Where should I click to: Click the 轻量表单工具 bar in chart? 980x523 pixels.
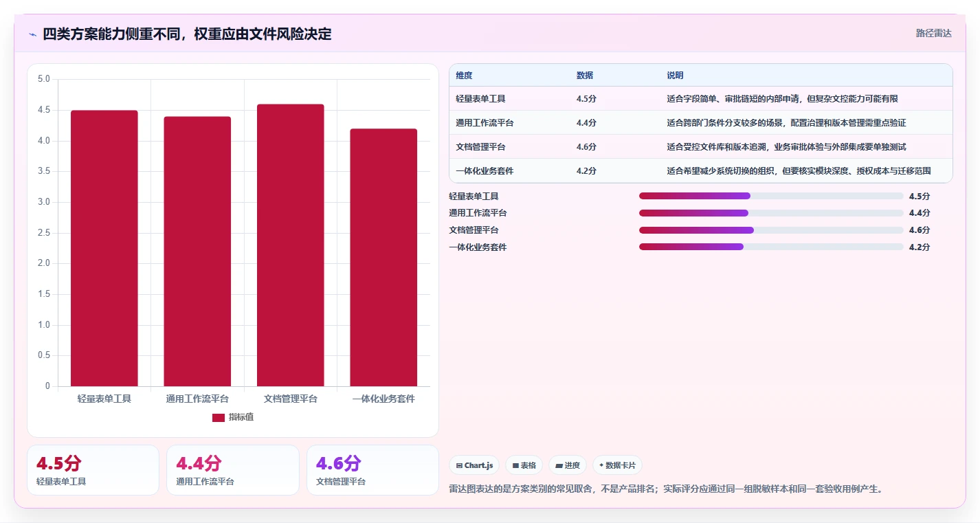104,248
